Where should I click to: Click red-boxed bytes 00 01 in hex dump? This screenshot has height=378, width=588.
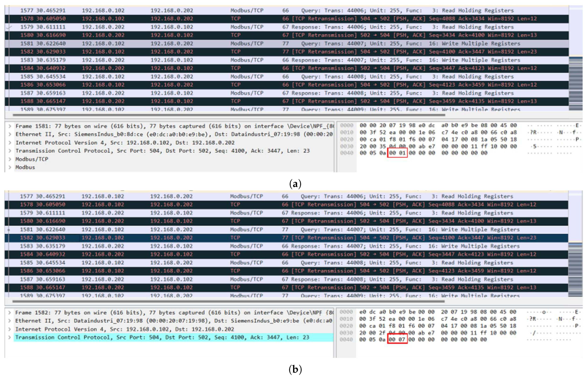click(397, 153)
